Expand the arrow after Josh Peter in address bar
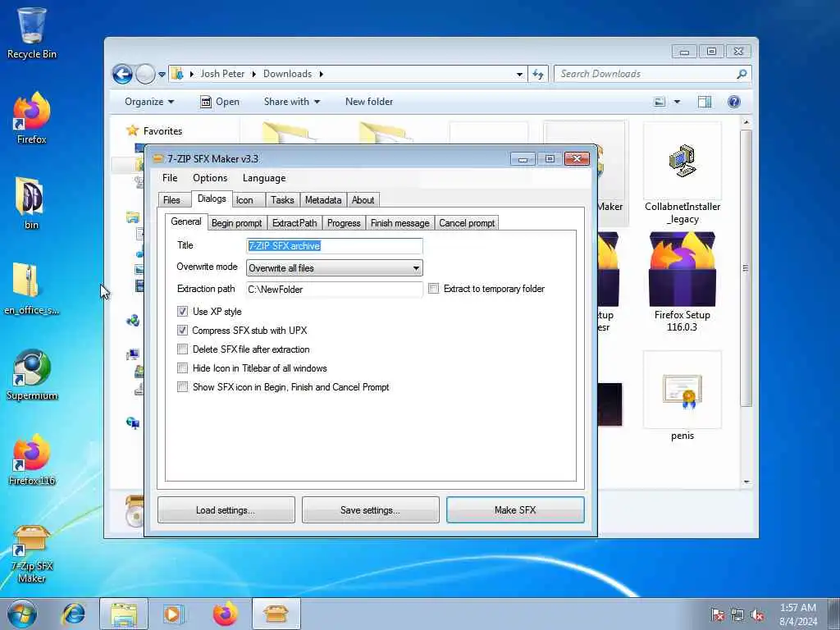 [254, 74]
